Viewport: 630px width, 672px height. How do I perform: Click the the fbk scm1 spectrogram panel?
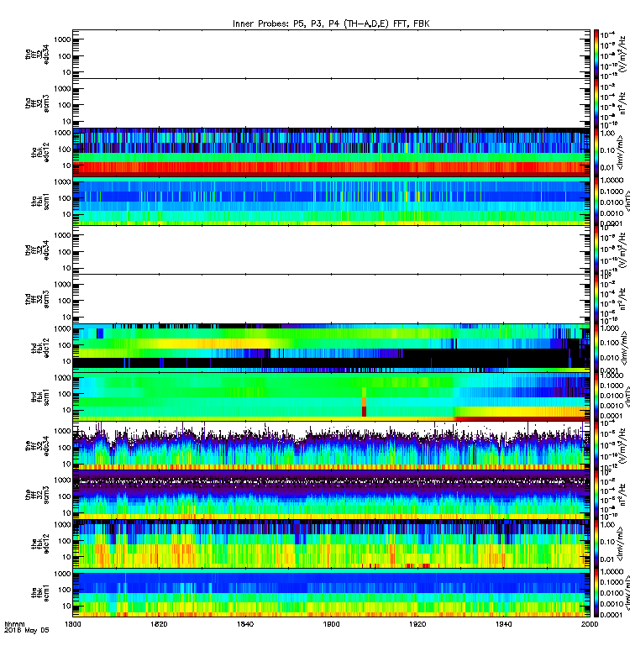[331, 593]
